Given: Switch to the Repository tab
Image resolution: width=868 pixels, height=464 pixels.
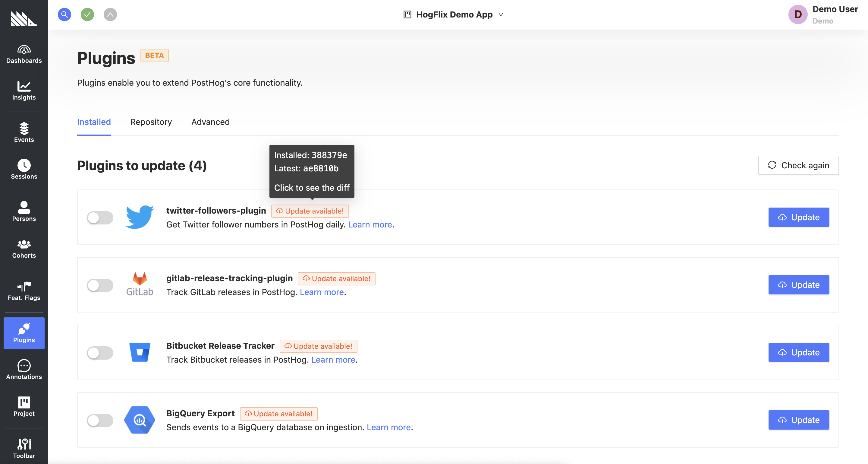Looking at the screenshot, I should click(x=151, y=122).
